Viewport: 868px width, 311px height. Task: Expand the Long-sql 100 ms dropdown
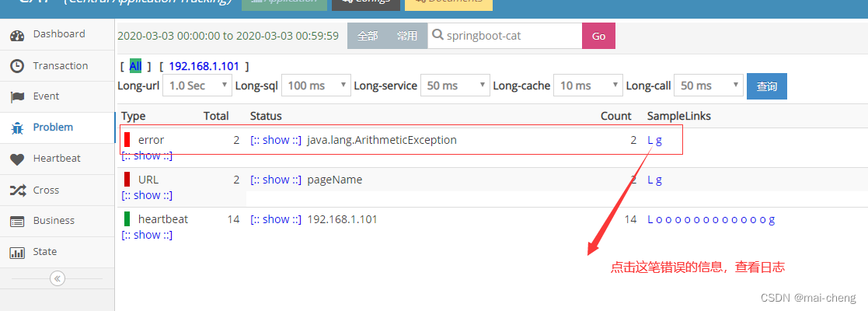[x=315, y=86]
